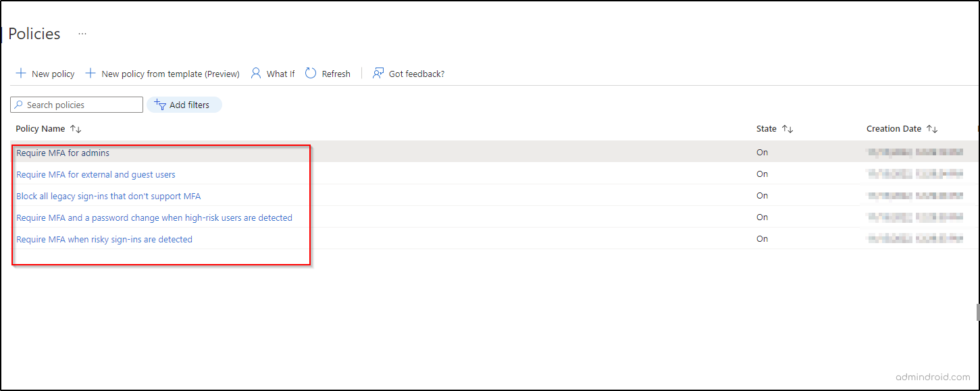
Task: Open the ellipsis menu beside Policies heading
Action: (x=82, y=32)
